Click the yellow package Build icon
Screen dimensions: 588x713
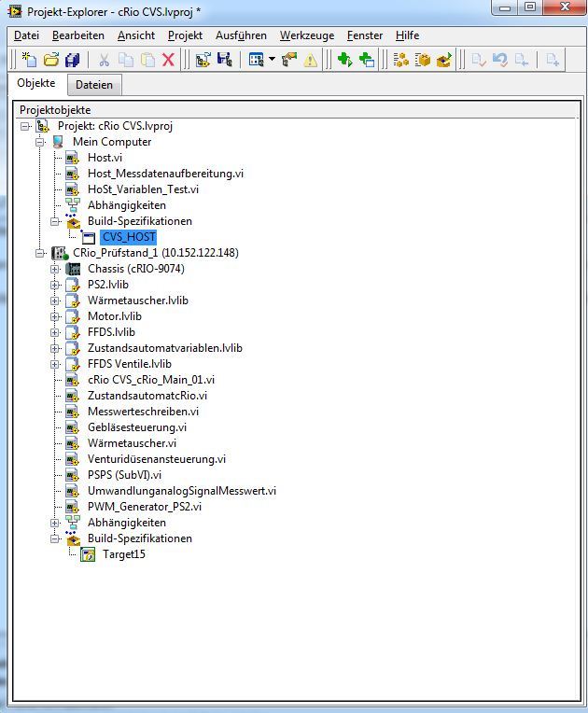click(423, 60)
